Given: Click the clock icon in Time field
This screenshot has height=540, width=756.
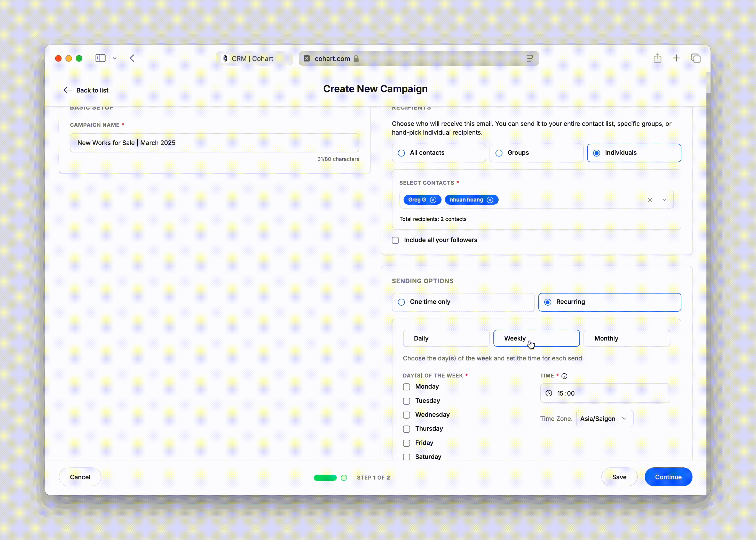Looking at the screenshot, I should [549, 393].
